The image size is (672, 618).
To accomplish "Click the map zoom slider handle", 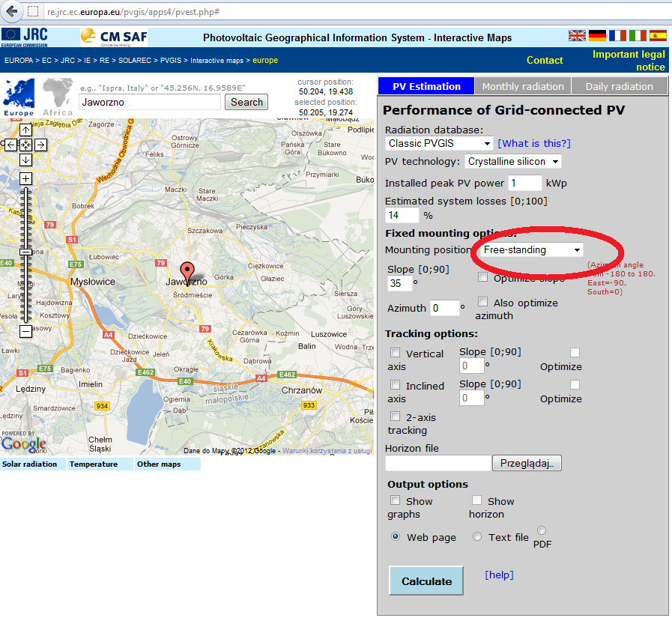I will (25, 252).
